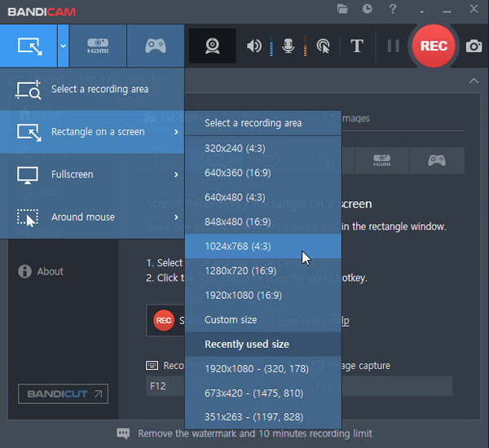Click the Rectangle on a screen menu icon

coord(29,132)
